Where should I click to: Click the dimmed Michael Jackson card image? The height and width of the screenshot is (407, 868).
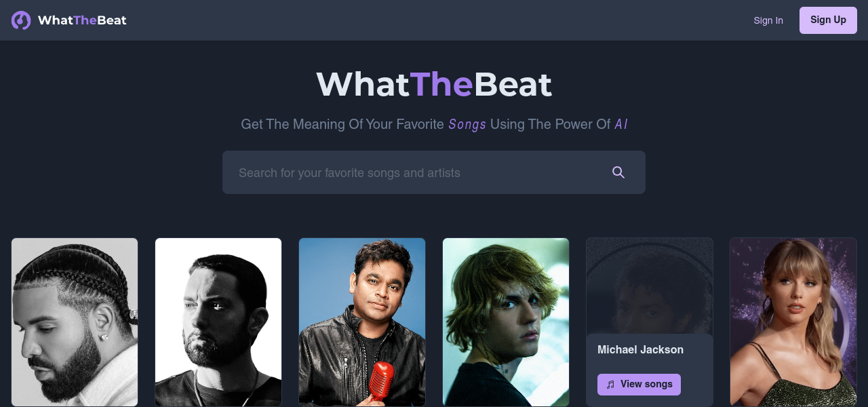tap(650, 285)
